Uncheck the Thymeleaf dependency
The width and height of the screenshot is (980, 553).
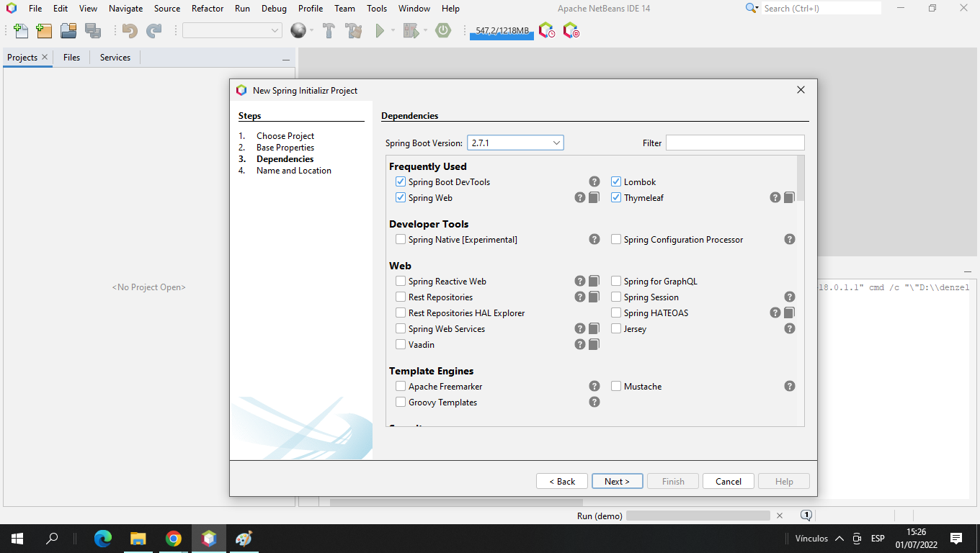(616, 197)
